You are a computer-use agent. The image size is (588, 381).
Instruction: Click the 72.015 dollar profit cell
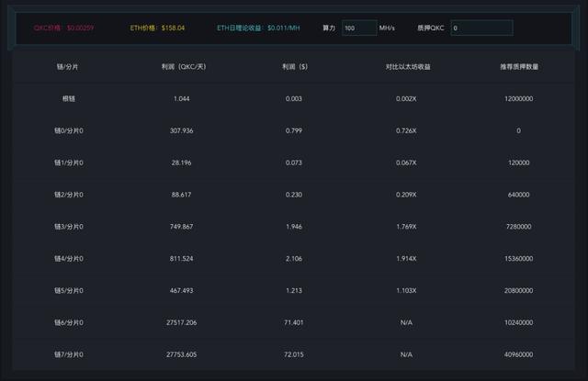tap(294, 354)
